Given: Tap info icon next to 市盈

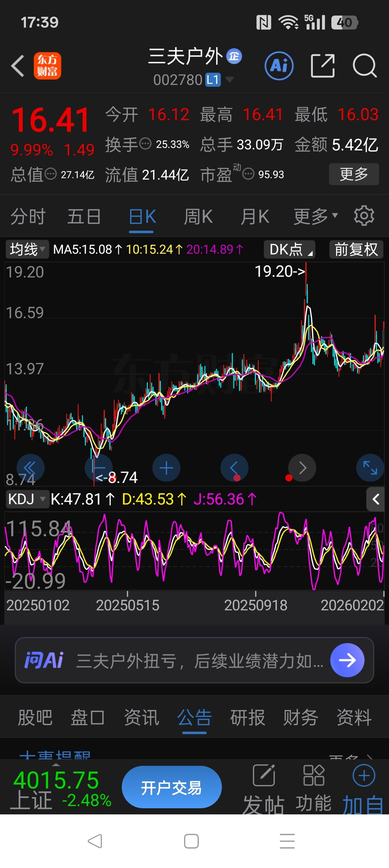Looking at the screenshot, I should point(248,174).
